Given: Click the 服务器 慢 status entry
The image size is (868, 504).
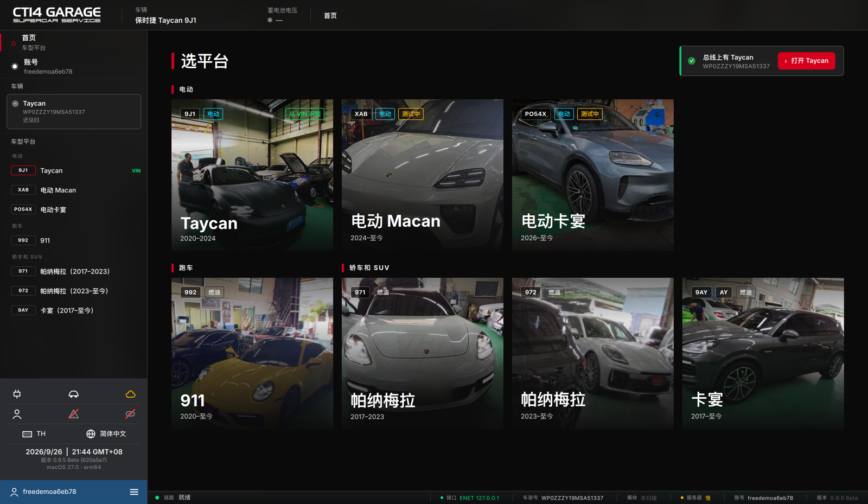Looking at the screenshot, I should point(696,497).
